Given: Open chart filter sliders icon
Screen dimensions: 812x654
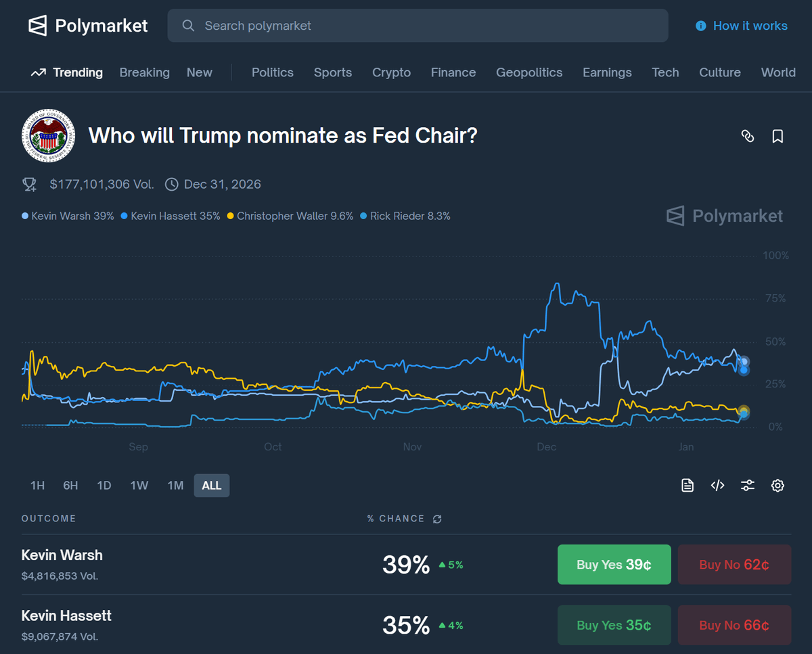Looking at the screenshot, I should pos(748,485).
